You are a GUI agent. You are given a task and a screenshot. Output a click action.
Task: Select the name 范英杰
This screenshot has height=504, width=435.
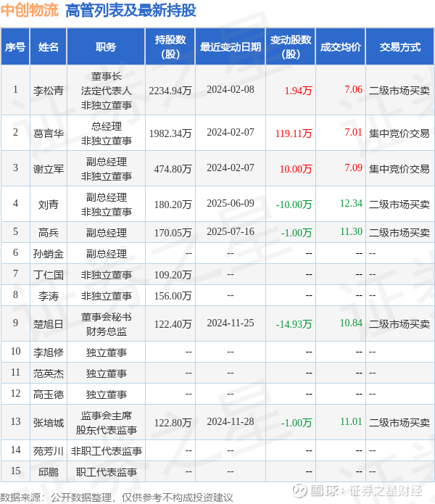tap(48, 373)
